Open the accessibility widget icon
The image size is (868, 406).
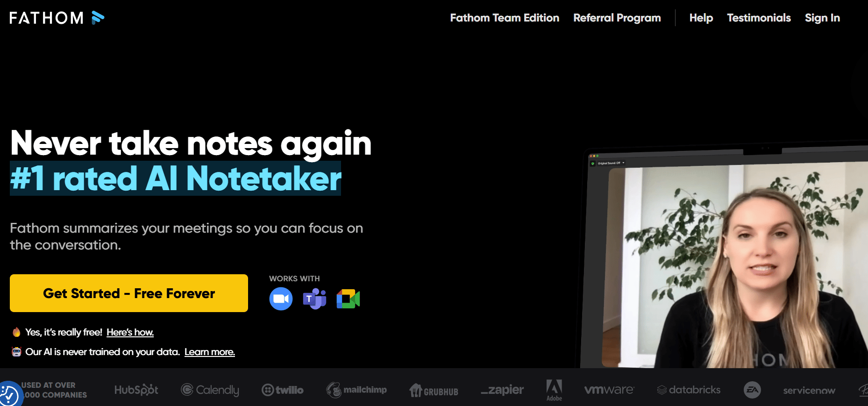coord(8,395)
